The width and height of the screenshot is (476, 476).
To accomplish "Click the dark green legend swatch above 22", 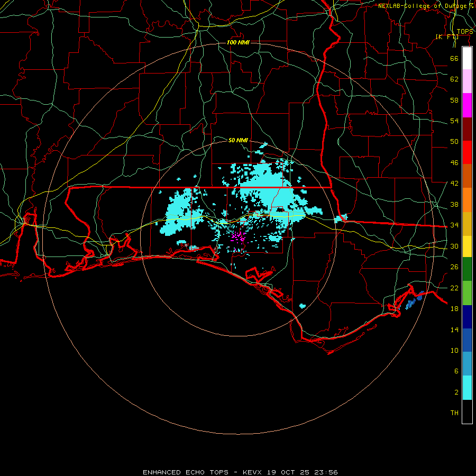I will pos(467,269).
